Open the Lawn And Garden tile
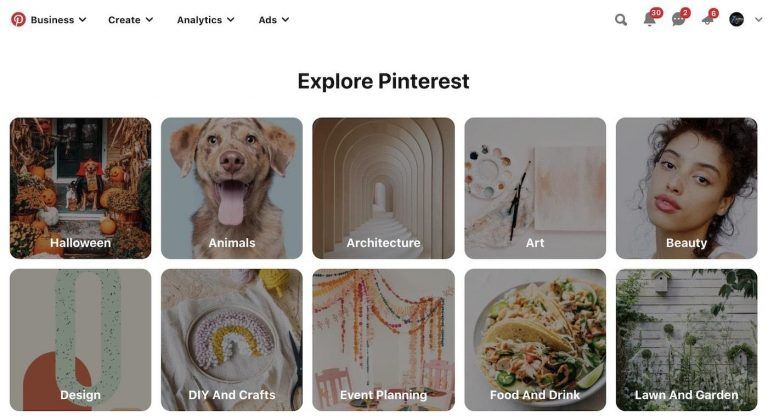Viewport: 768px width, 416px height. click(x=686, y=340)
